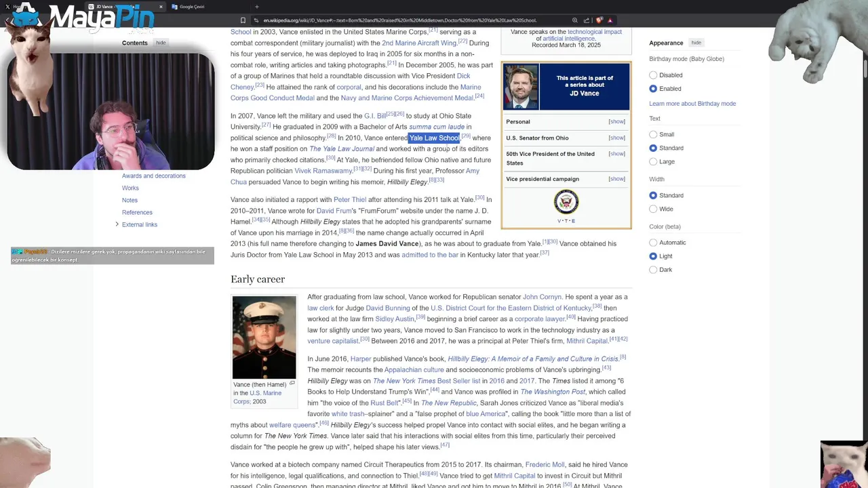
Task: Close the JD Vance browser tab
Action: tap(161, 7)
